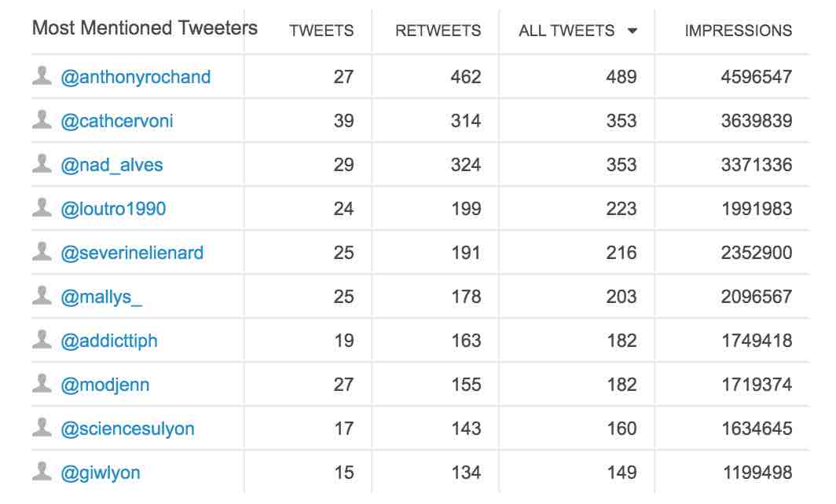836x504 pixels.
Task: Click the user icon next to @giwlyon
Action: (x=42, y=472)
